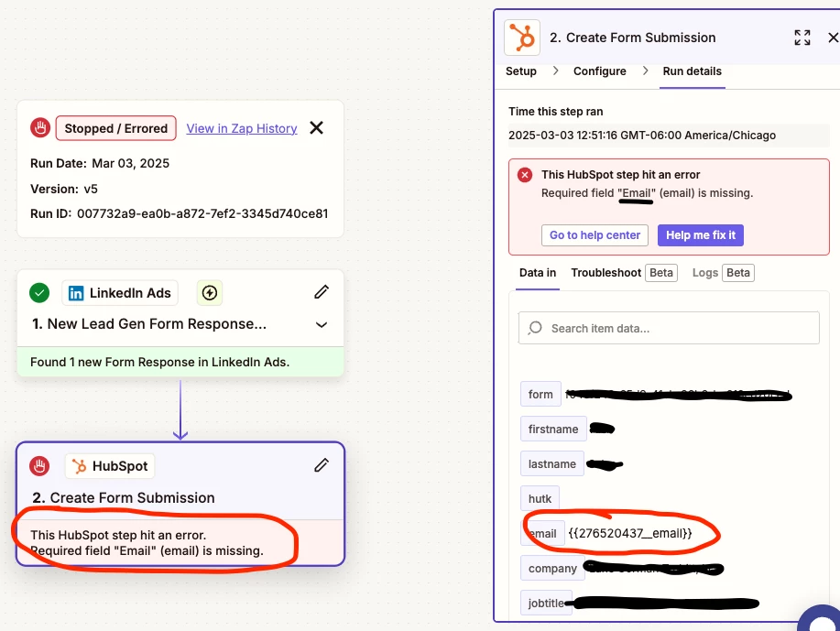Close the Create Form Submission panel
The image size is (840, 631).
(x=833, y=38)
